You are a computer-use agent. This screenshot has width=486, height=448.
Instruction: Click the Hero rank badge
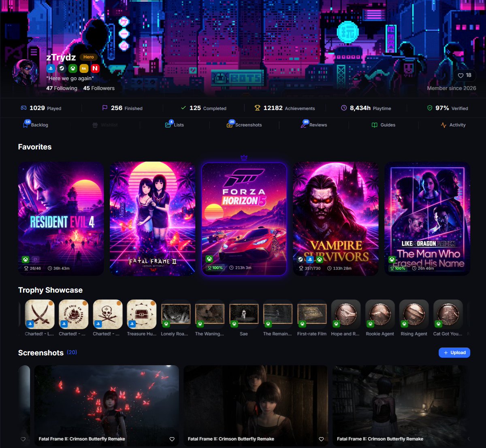pyautogui.click(x=88, y=57)
